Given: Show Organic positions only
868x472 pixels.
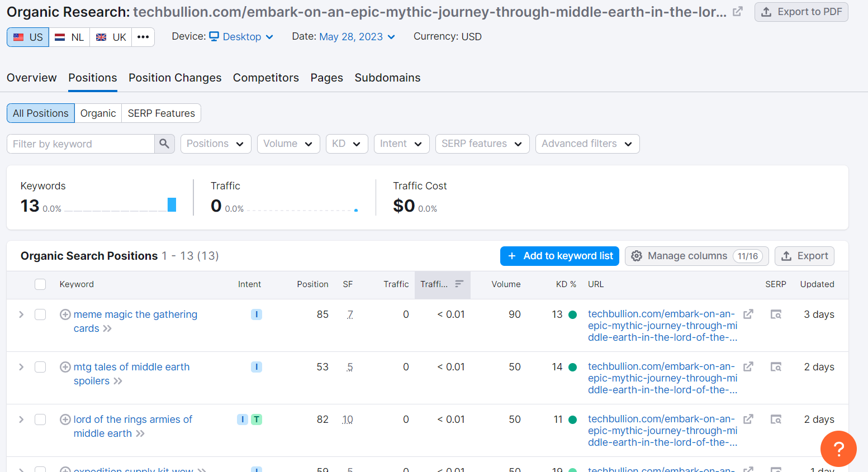Looking at the screenshot, I should click(x=98, y=113).
